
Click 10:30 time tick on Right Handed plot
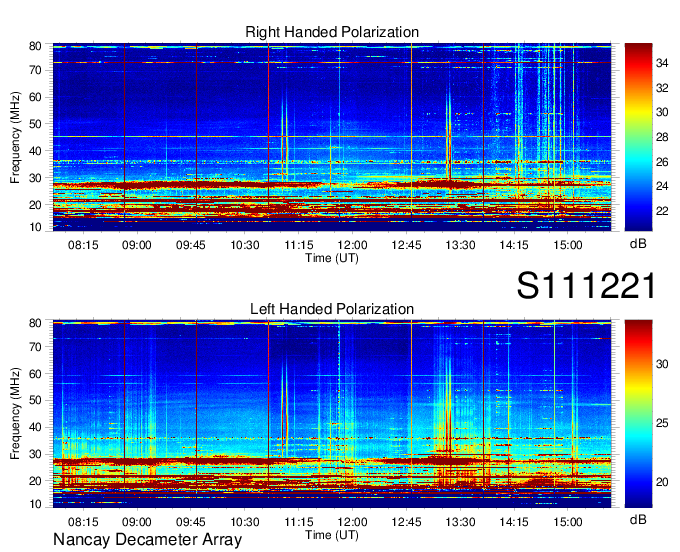click(245, 245)
